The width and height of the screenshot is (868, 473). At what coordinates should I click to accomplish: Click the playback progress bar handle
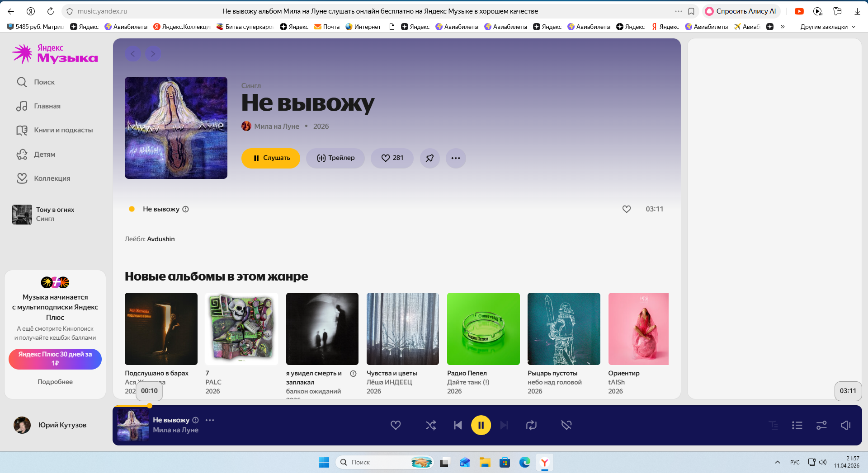[149, 406]
